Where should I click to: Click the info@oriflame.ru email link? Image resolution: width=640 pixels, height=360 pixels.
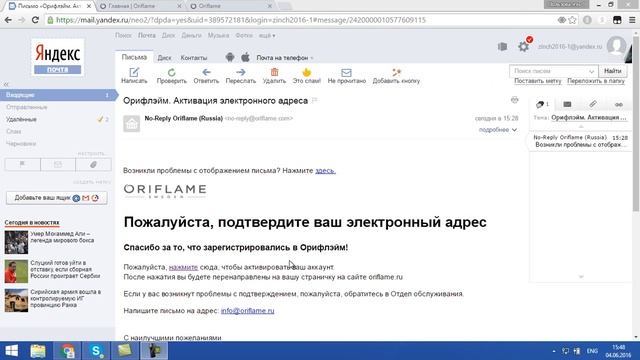(248, 311)
